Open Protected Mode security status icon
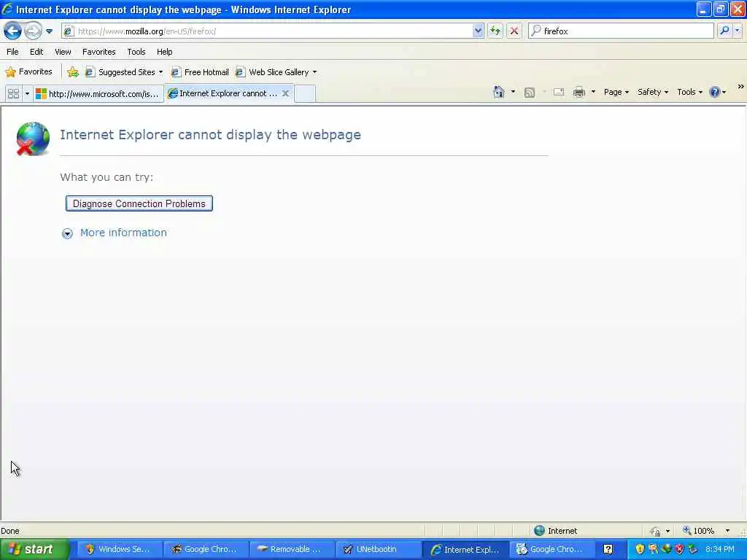This screenshot has height=560, width=747. (x=656, y=531)
